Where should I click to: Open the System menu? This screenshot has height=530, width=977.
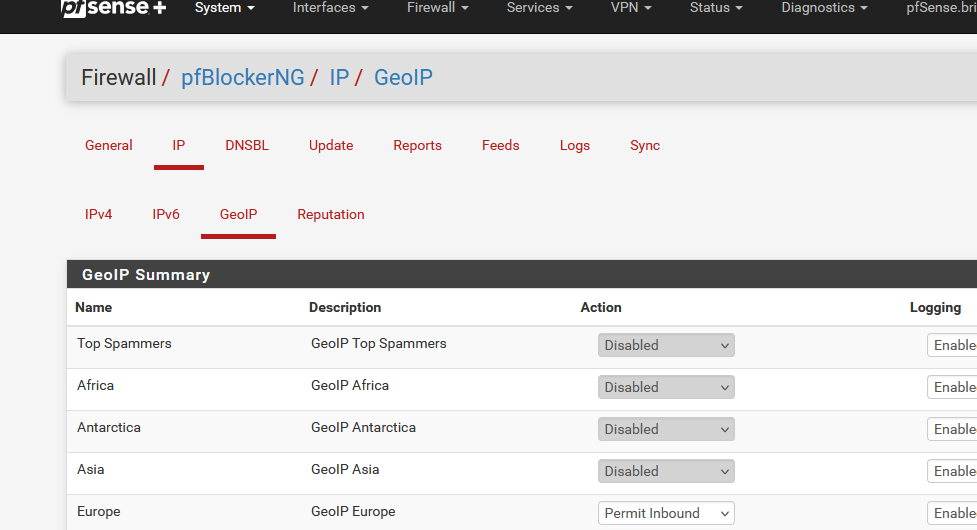[x=224, y=8]
